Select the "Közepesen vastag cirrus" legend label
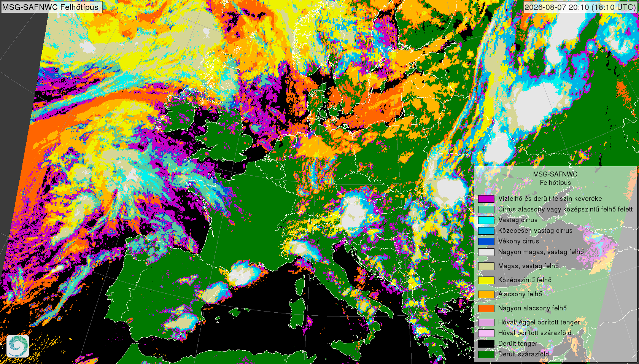The image size is (639, 364). pos(535,230)
